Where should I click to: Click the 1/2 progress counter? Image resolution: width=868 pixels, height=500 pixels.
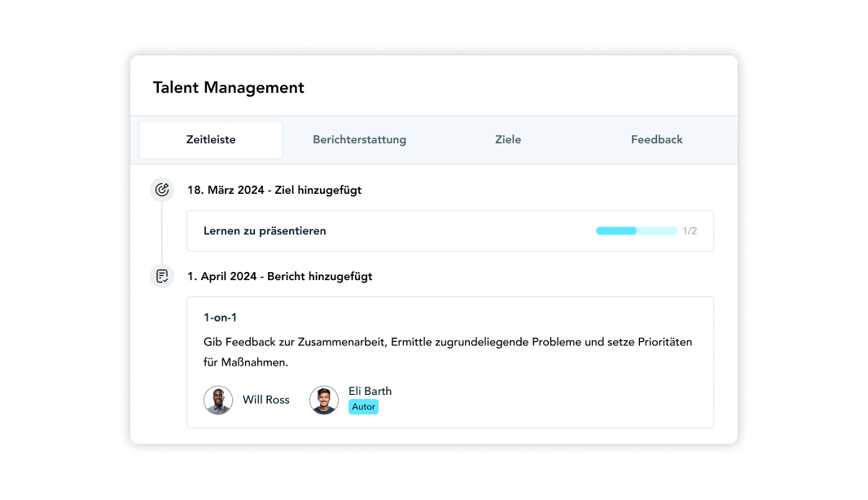(x=690, y=231)
